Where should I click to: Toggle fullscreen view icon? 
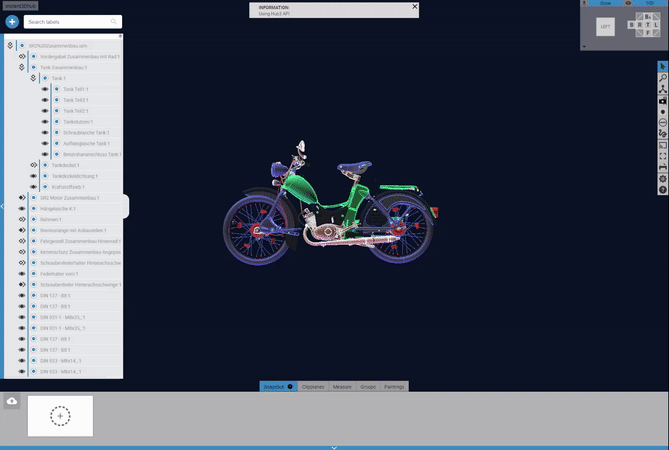[x=663, y=157]
